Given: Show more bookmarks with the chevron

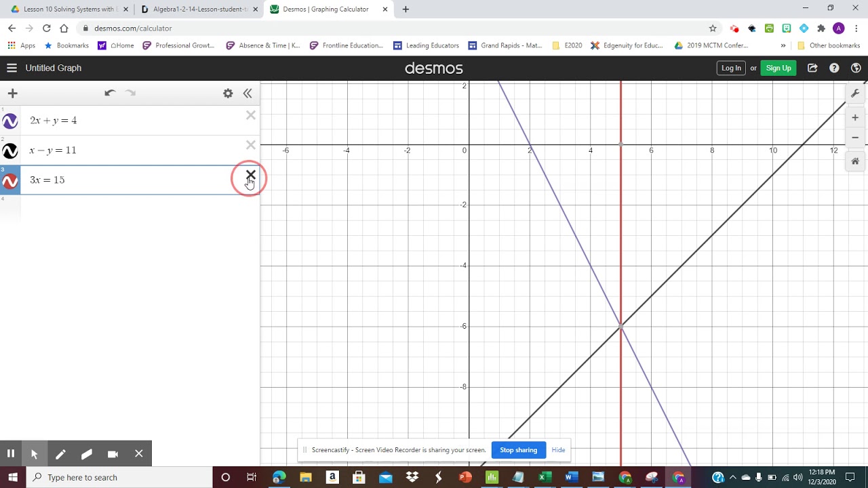Looking at the screenshot, I should coord(783,45).
